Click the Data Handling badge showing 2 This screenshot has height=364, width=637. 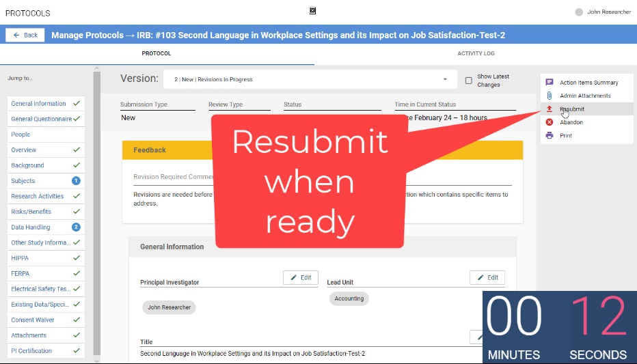(x=76, y=227)
